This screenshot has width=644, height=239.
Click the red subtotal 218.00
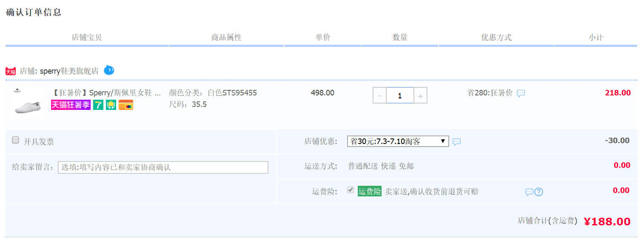[618, 93]
